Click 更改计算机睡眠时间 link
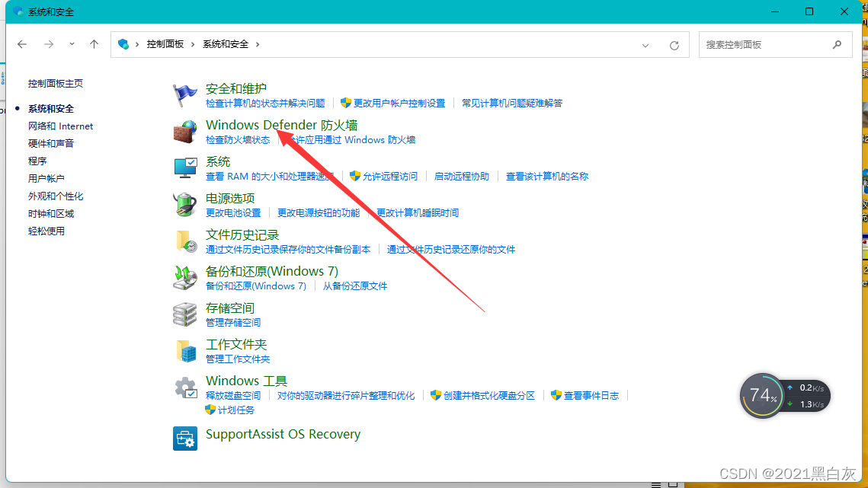Viewport: 868px width, 488px height. 418,213
